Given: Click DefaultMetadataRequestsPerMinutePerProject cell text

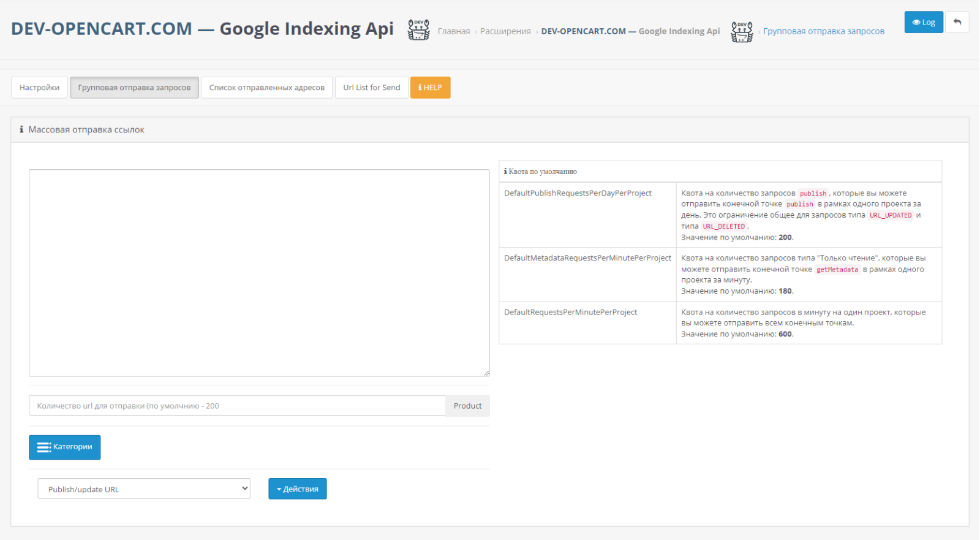Looking at the screenshot, I should coord(587,258).
